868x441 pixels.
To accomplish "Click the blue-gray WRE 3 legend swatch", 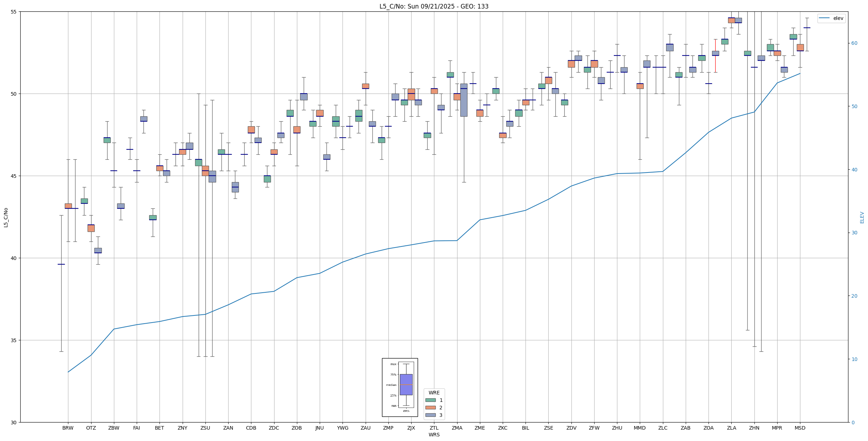I will pyautogui.click(x=430, y=415).
